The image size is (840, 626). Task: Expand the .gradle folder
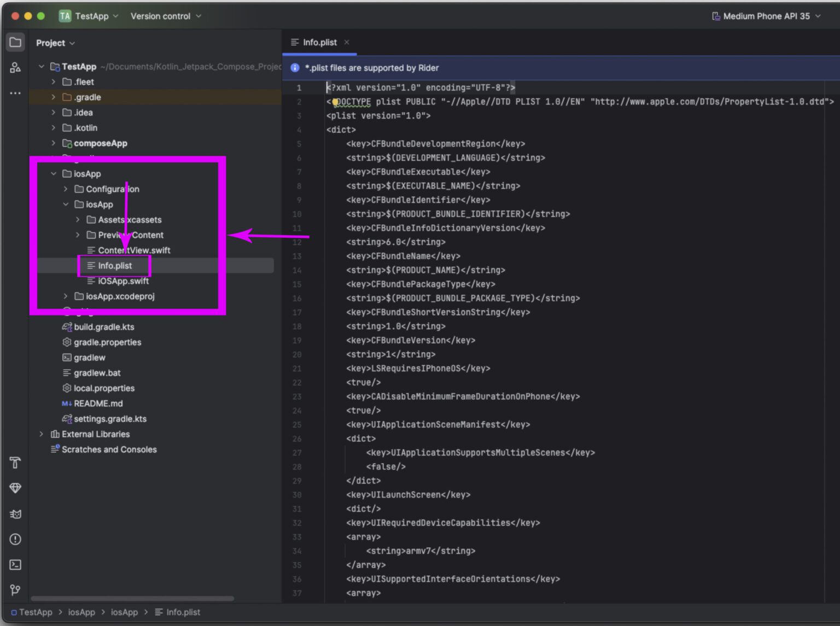pos(53,97)
